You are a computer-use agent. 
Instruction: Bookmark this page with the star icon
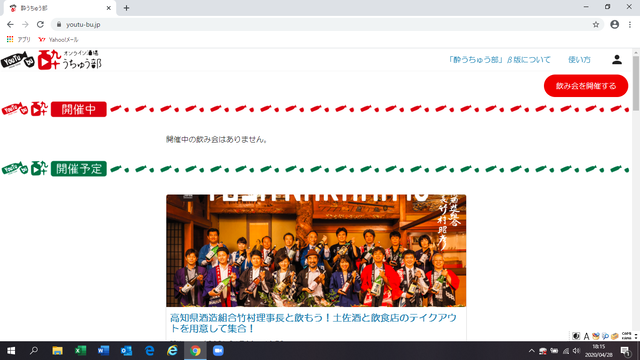point(596,24)
